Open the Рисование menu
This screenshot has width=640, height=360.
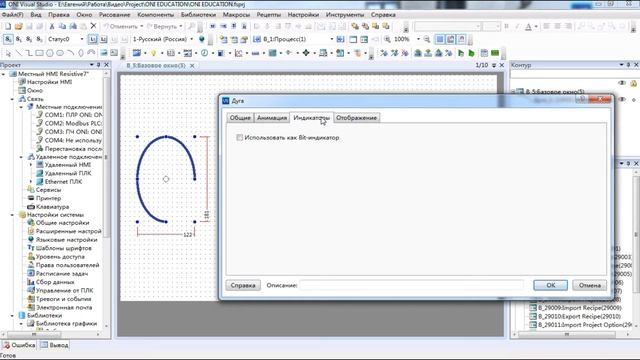coord(114,15)
